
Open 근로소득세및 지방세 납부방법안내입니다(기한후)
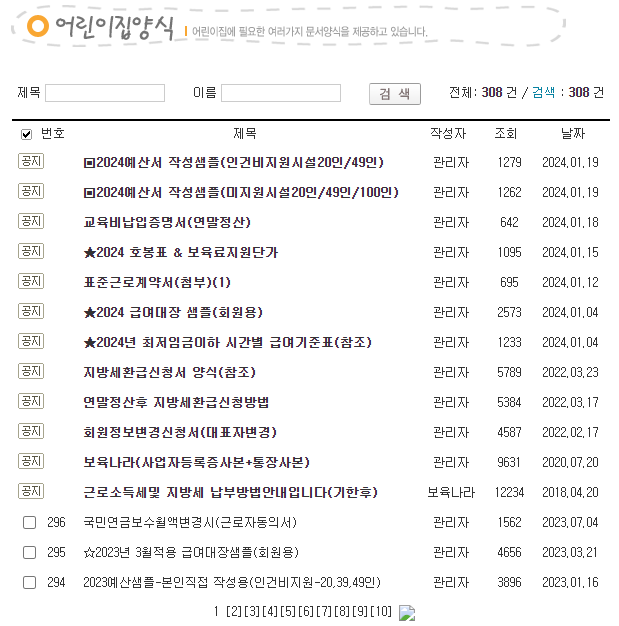pyautogui.click(x=230, y=492)
